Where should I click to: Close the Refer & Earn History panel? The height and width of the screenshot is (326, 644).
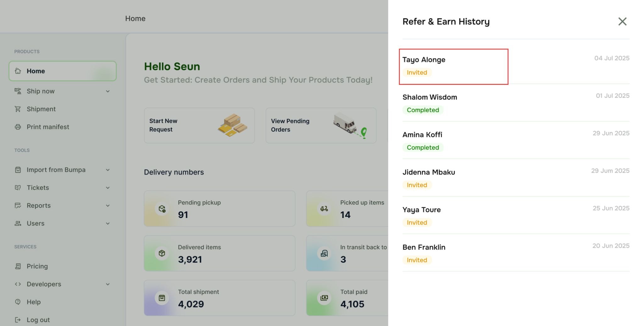click(622, 21)
